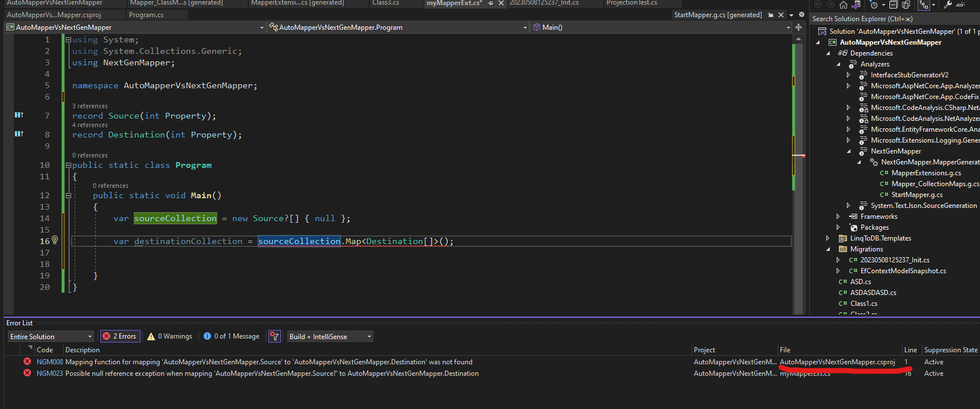Screen dimensions: 980x409
Task: Open Properties wrench icon in Solution Explorer
Action: [x=948, y=5]
